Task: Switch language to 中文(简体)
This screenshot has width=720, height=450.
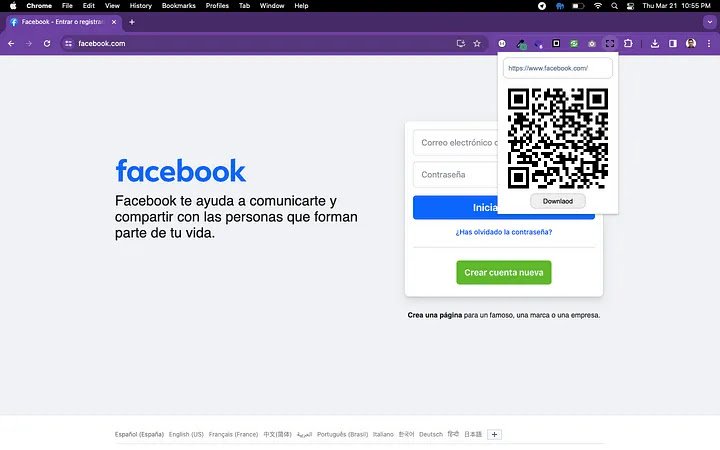Action: point(277,434)
